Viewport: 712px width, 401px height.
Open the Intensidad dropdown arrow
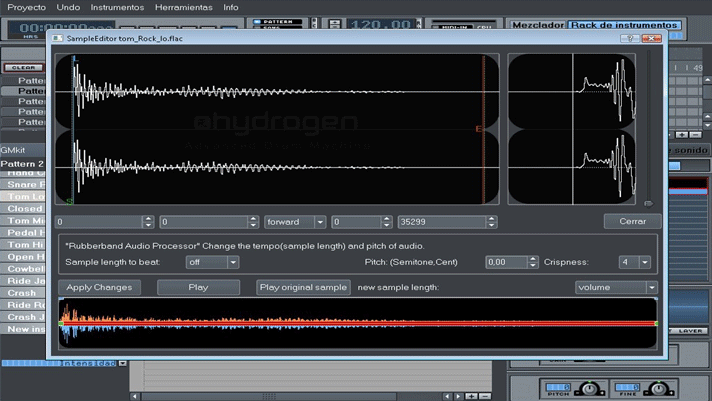(123, 363)
